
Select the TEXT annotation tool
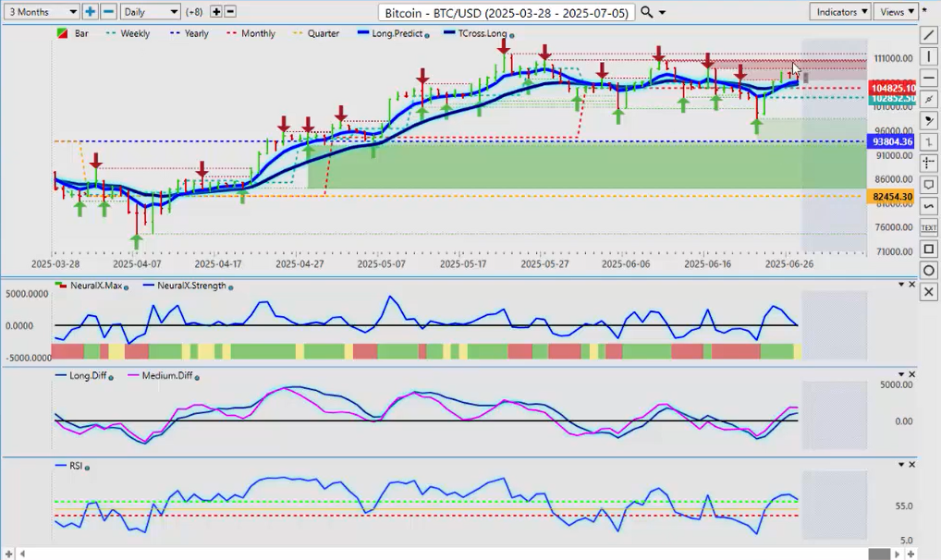pos(928,227)
